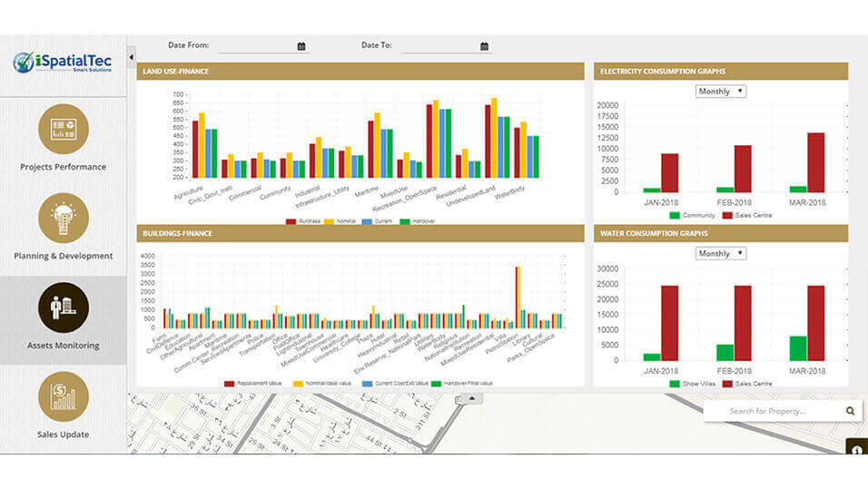The image size is (868, 488).
Task: Click the info icon at bottom right
Action: coord(857,450)
